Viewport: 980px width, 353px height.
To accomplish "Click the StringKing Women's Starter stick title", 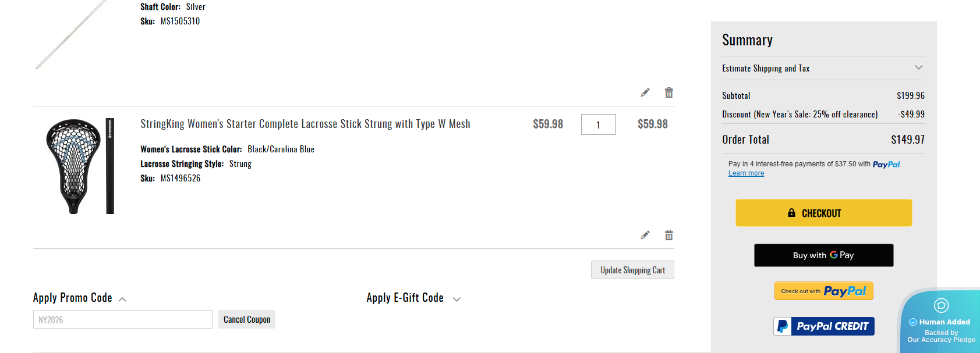I will 305,124.
